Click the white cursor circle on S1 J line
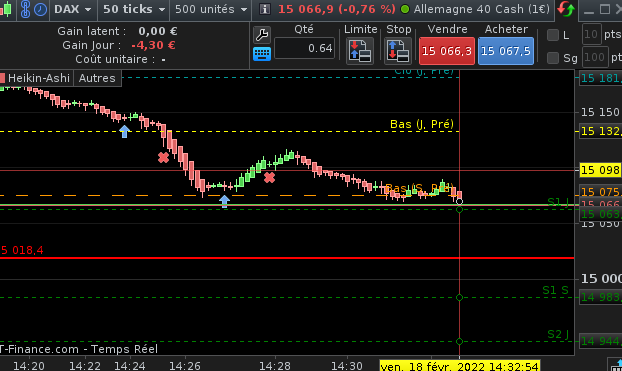Viewport: 622px width, 371px height. click(x=459, y=202)
